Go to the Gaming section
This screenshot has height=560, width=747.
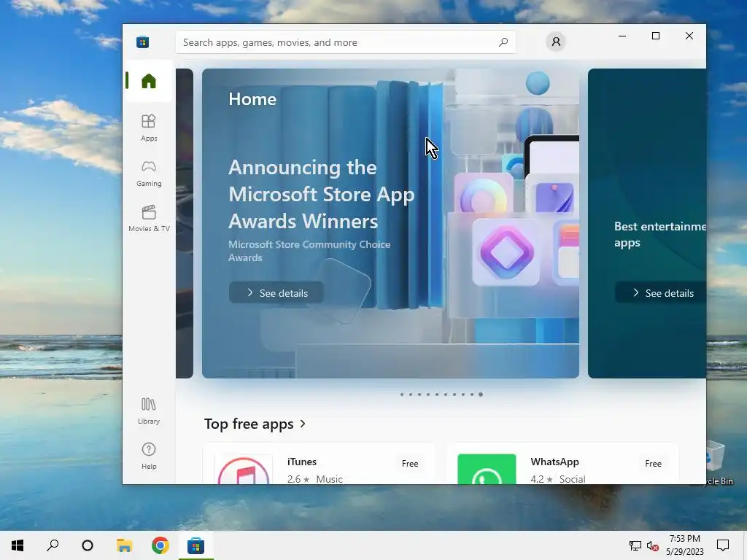pyautogui.click(x=149, y=174)
